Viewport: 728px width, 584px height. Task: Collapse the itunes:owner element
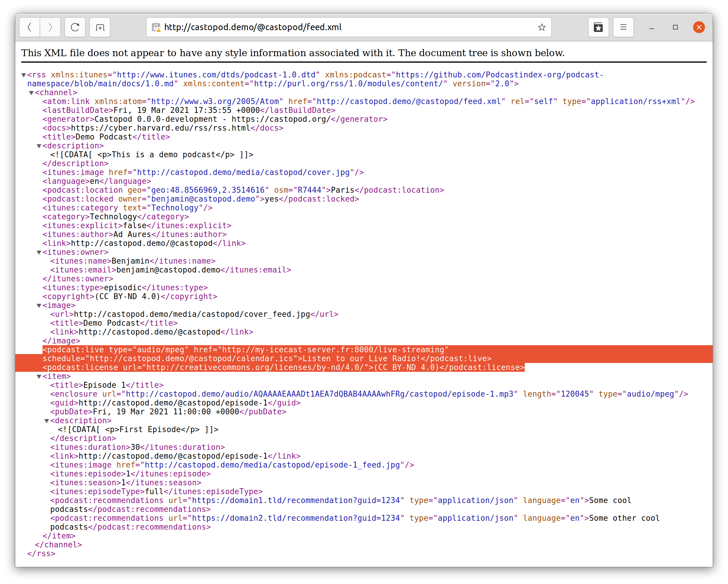pyautogui.click(x=39, y=252)
